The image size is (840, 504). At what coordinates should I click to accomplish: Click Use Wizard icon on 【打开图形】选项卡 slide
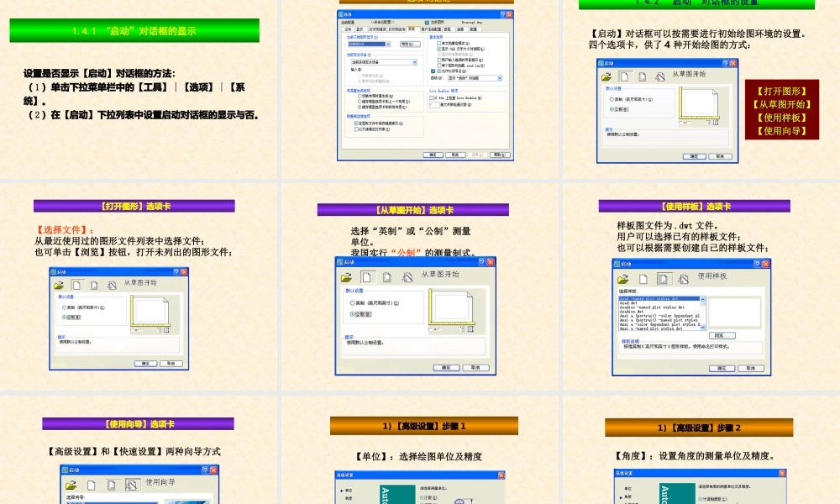click(112, 286)
